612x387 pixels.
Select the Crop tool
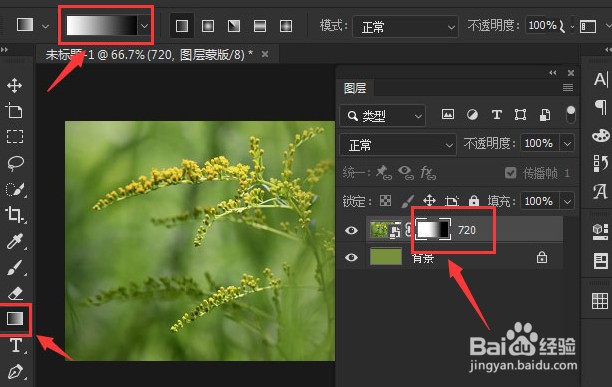tap(14, 215)
